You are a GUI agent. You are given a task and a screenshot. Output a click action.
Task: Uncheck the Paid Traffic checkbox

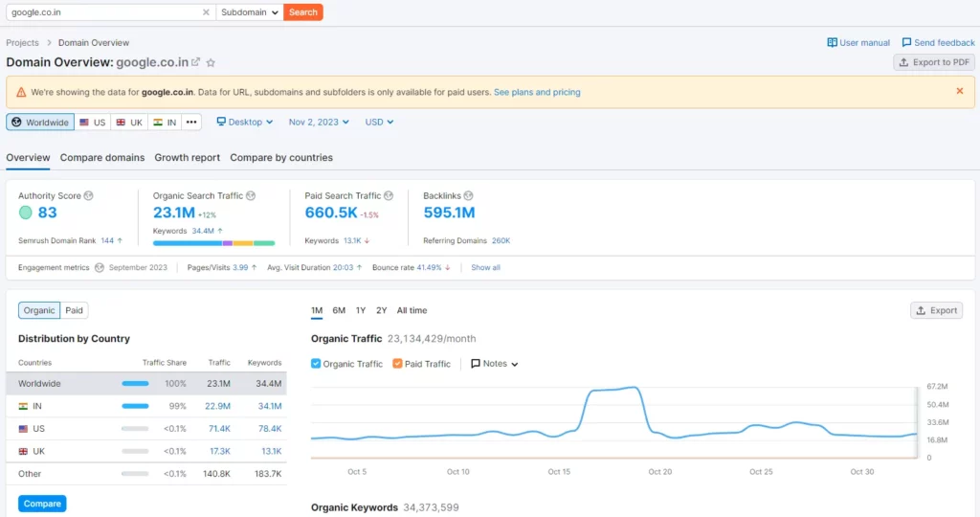[x=397, y=363]
